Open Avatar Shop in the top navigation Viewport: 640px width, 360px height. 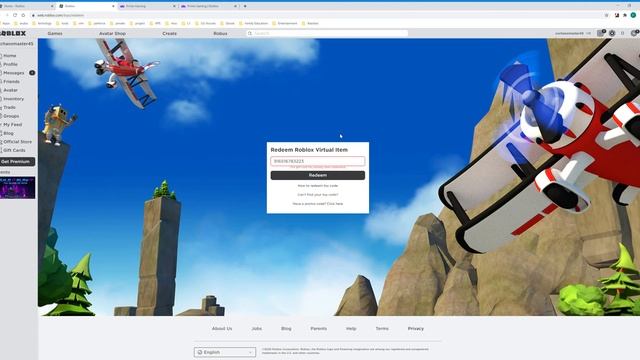pos(112,33)
